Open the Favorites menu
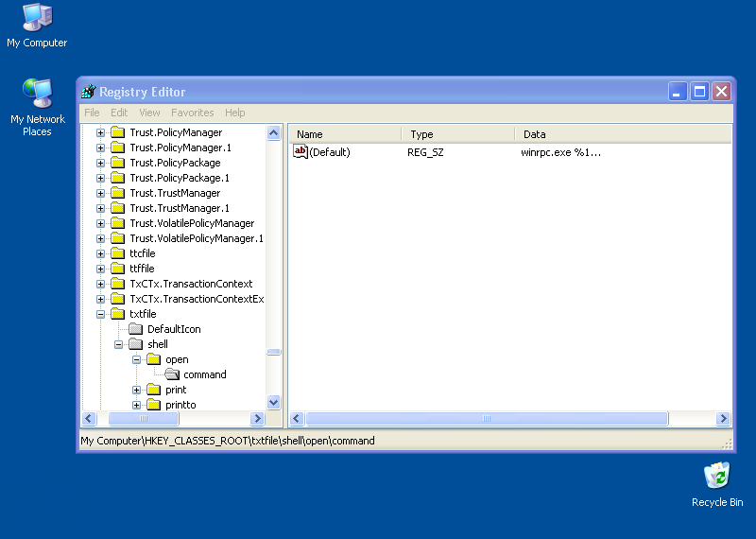The width and height of the screenshot is (756, 539). click(x=193, y=113)
